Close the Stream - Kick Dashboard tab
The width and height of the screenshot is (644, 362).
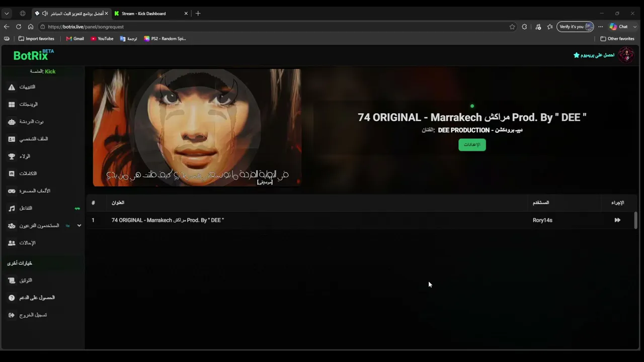(x=186, y=14)
